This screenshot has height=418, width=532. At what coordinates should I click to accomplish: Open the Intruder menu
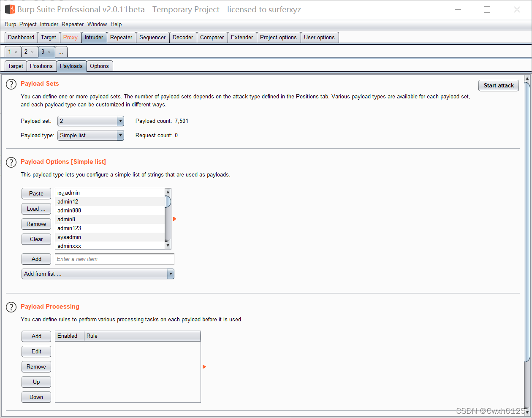(49, 24)
